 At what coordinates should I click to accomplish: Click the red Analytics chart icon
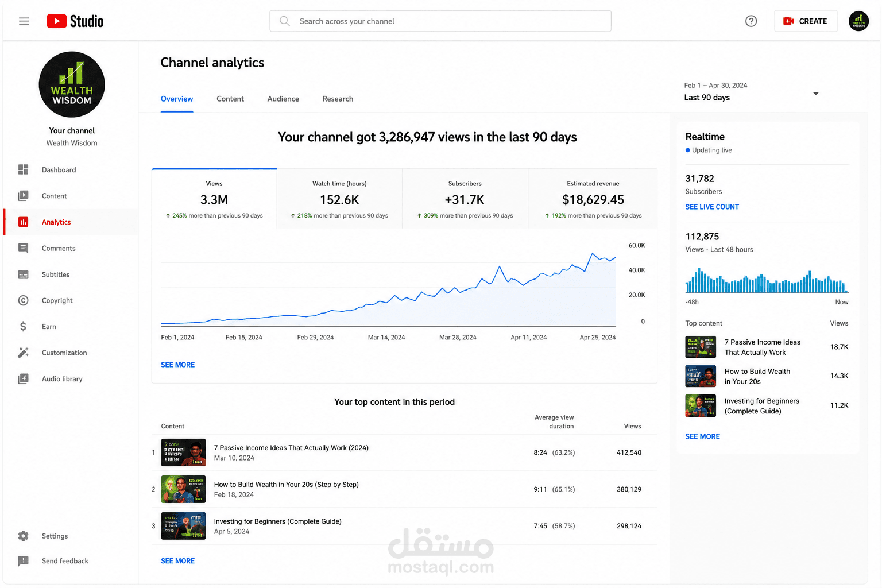tap(23, 222)
